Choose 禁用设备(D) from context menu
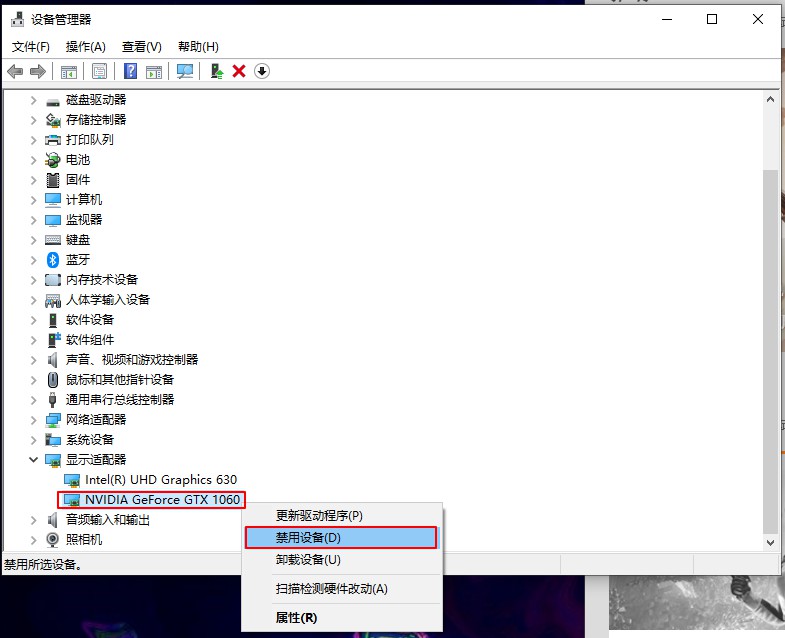This screenshot has height=638, width=785. (340, 538)
